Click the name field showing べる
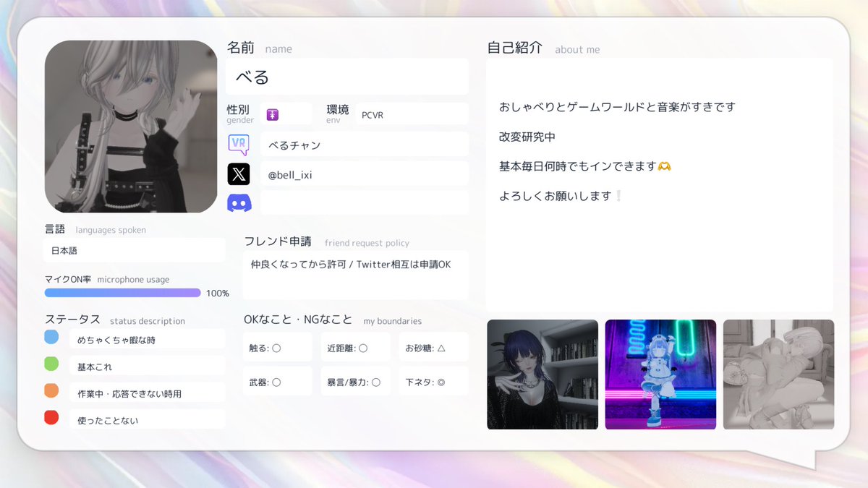 tap(347, 77)
